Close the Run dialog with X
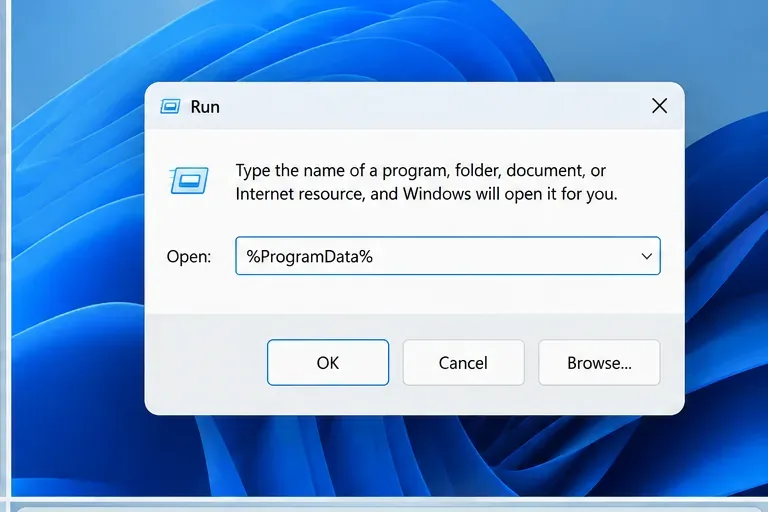This screenshot has height=512, width=768. [659, 106]
